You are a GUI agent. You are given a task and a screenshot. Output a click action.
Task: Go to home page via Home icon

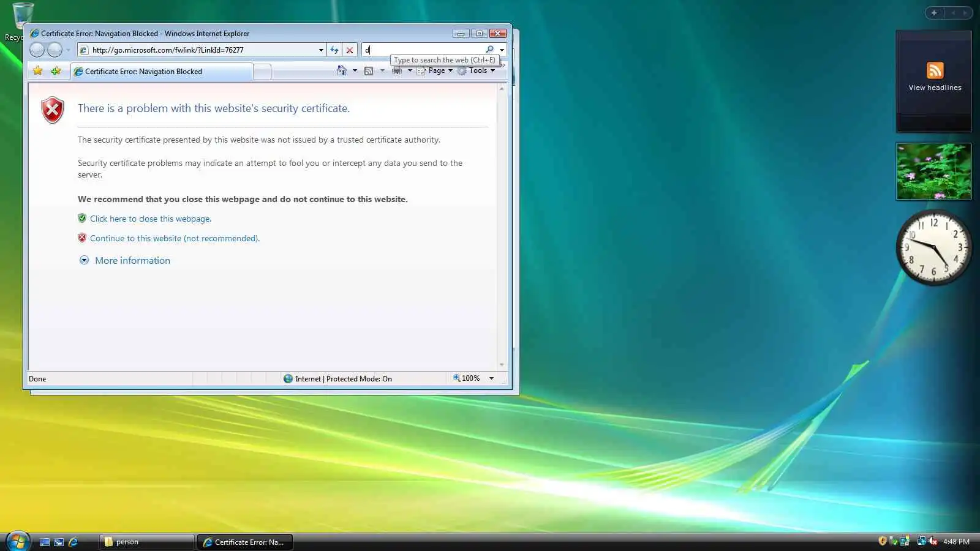342,70
